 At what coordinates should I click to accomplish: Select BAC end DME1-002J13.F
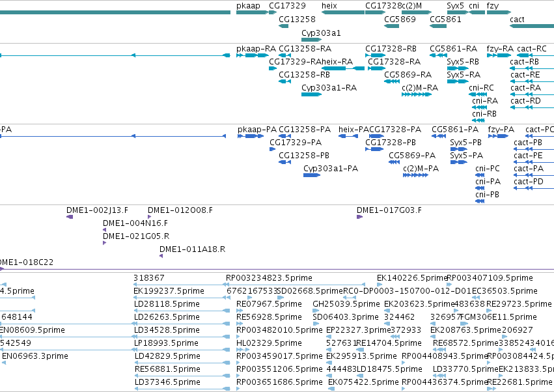tap(70, 217)
